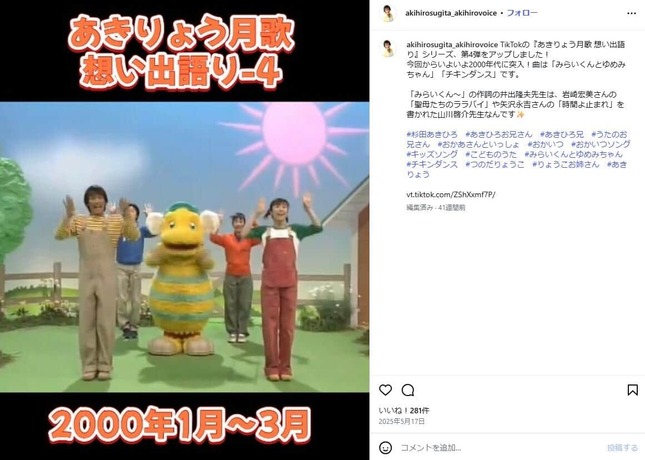Click the 投稿する post comment button
The height and width of the screenshot is (460, 645).
click(x=622, y=447)
